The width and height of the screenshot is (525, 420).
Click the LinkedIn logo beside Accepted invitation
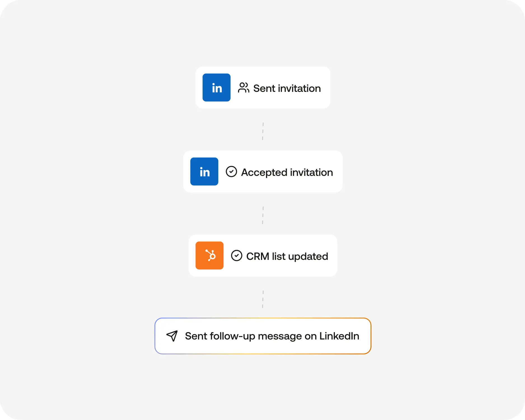[204, 172]
